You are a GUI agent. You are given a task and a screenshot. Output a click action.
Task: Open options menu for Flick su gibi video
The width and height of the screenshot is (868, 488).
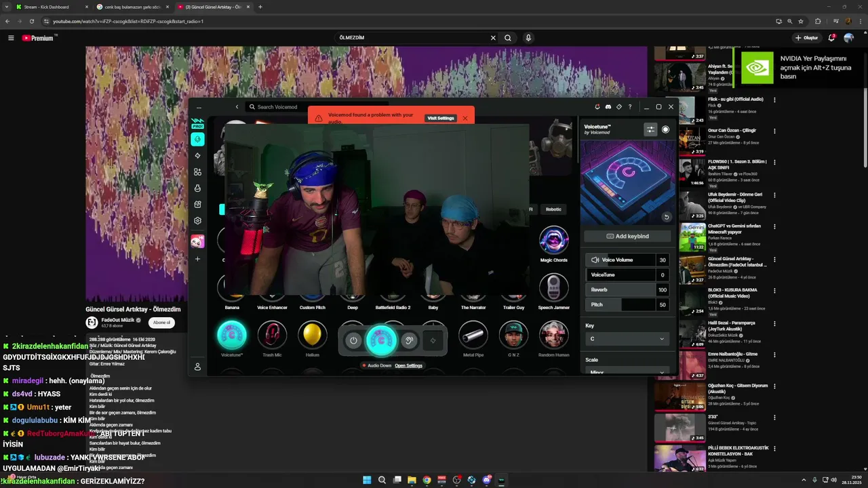point(774,100)
